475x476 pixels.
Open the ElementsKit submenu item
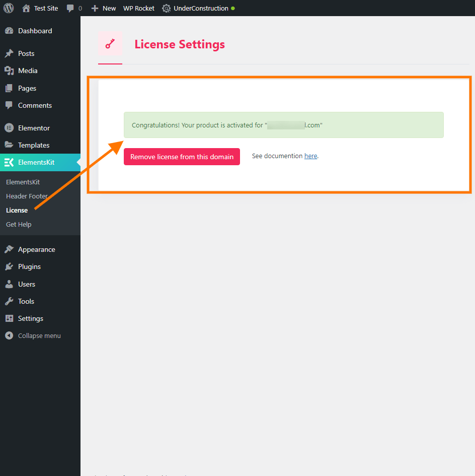point(23,182)
